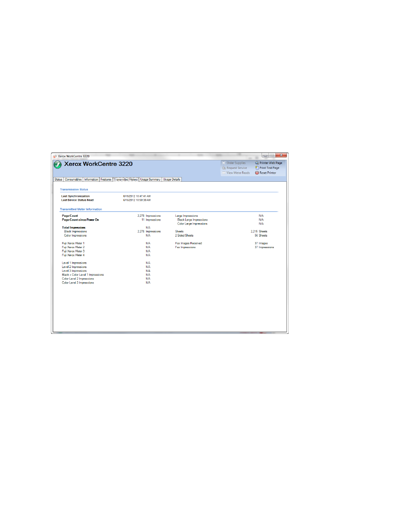Select the Large Impressions label
The image size is (411, 532).
[187, 216]
